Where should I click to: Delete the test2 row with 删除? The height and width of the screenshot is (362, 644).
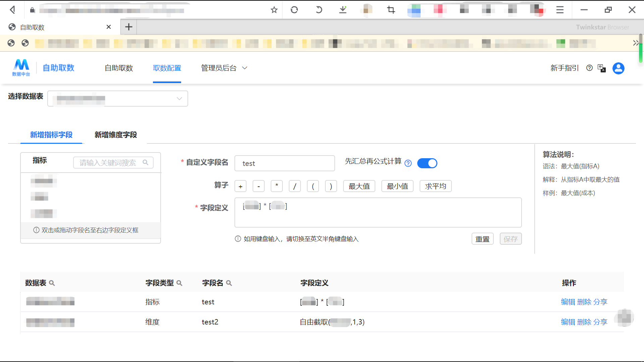click(x=584, y=322)
